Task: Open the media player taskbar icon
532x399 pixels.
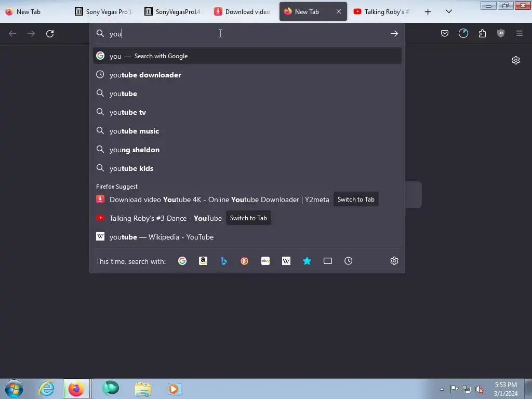Action: point(175,389)
